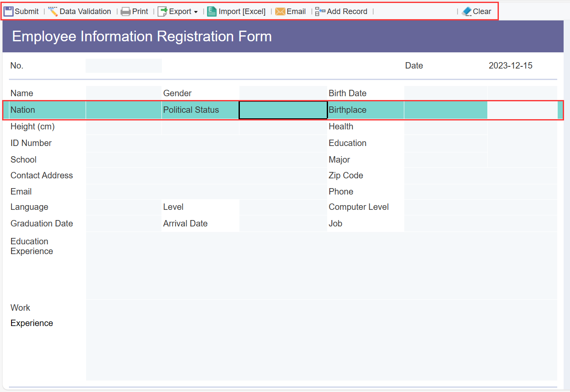Click the Clear eraser icon

[x=467, y=11]
